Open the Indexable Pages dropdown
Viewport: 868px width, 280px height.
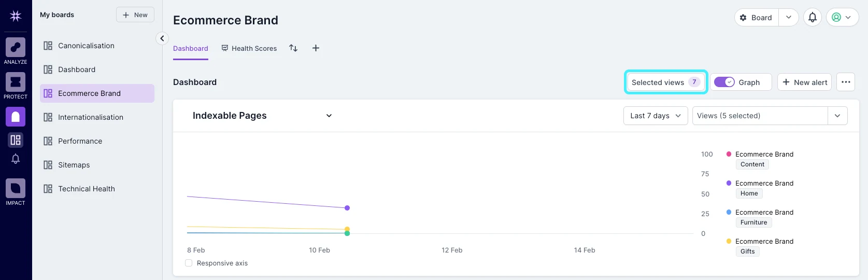(x=262, y=116)
